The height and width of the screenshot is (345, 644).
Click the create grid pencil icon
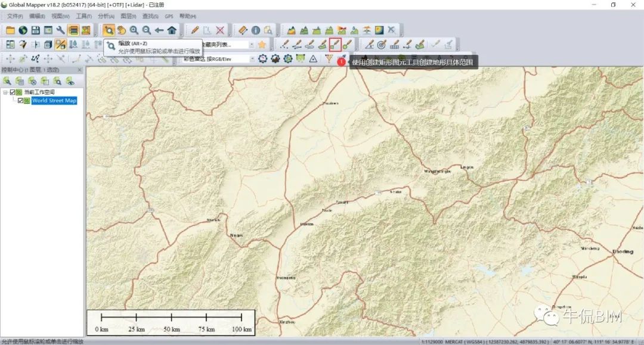point(394,44)
